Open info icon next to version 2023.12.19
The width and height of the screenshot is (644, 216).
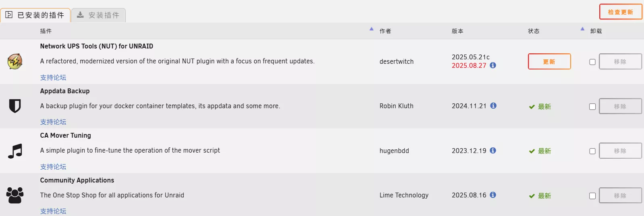(493, 151)
